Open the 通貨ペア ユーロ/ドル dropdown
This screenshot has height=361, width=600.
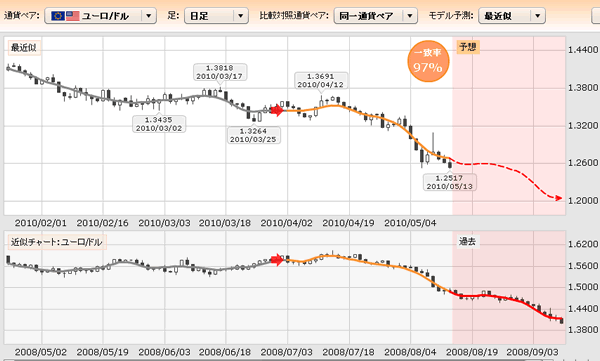click(100, 16)
